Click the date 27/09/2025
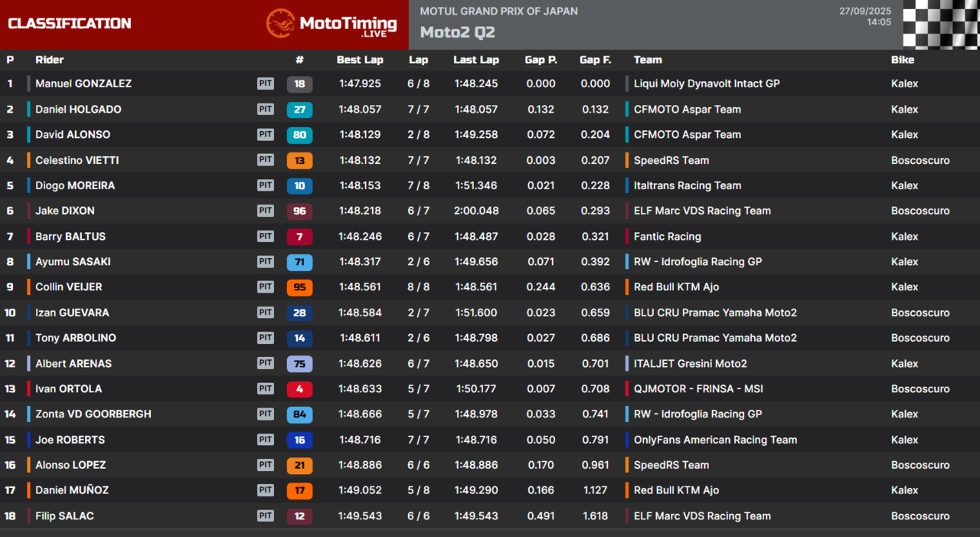 (x=865, y=11)
